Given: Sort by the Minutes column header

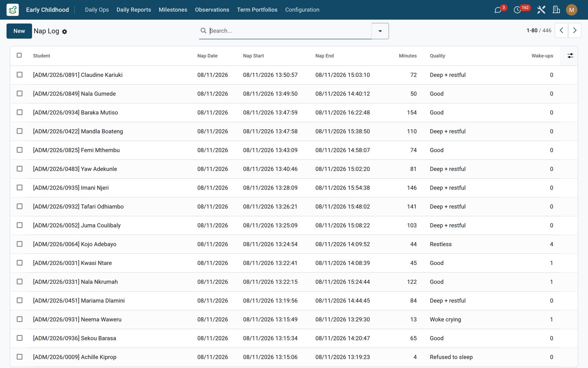Looking at the screenshot, I should 408,56.
